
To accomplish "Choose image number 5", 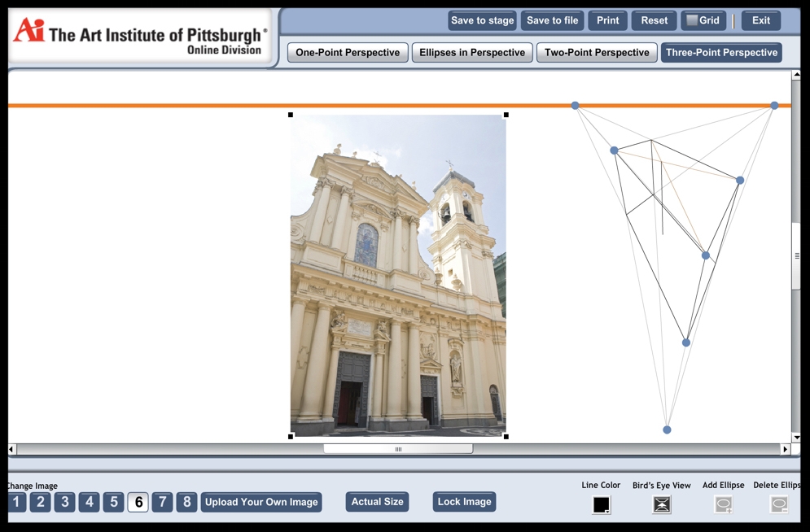I will point(114,502).
